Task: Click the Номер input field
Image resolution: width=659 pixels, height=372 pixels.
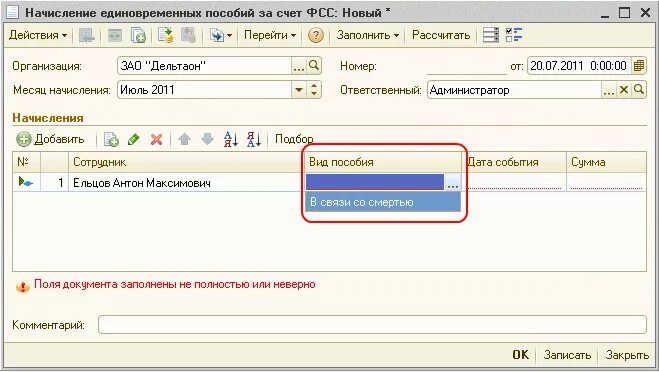Action: pyautogui.click(x=467, y=66)
